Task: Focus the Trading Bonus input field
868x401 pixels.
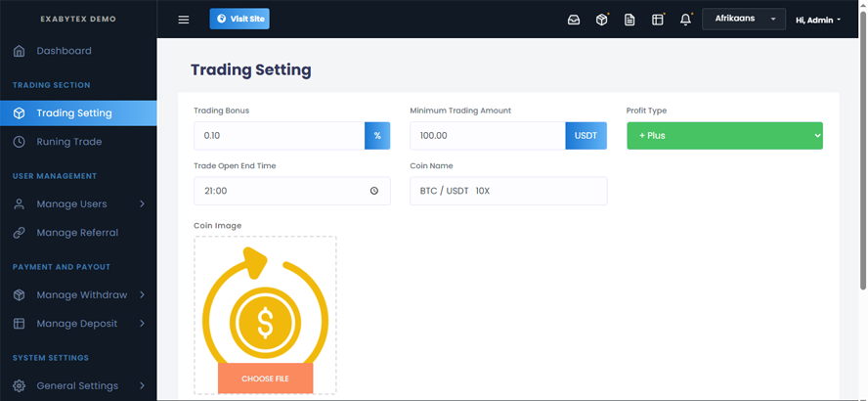Action: 279,136
